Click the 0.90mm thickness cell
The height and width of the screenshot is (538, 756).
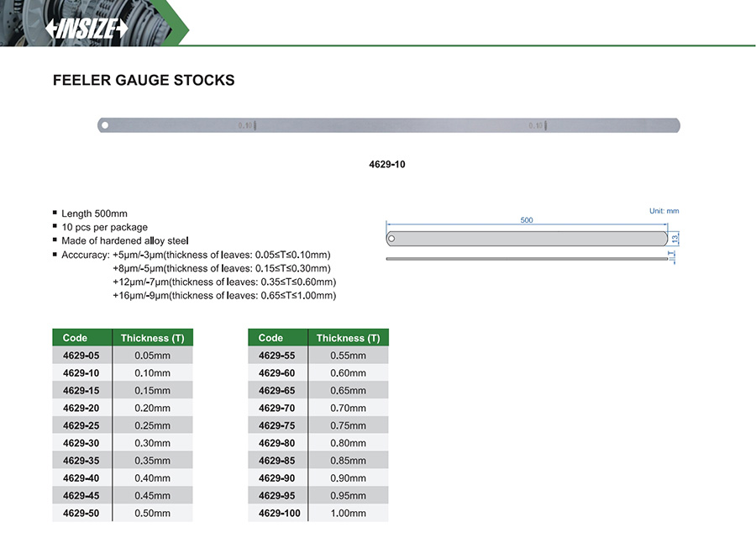tap(348, 478)
